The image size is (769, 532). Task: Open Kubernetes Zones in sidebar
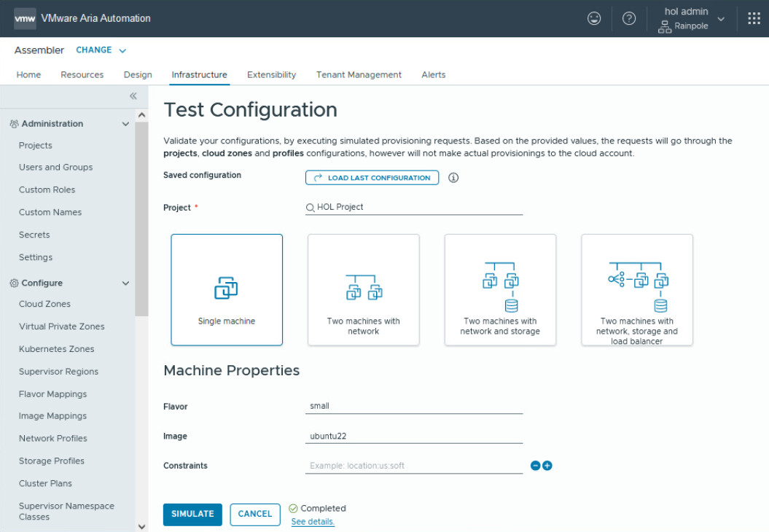click(x=56, y=350)
